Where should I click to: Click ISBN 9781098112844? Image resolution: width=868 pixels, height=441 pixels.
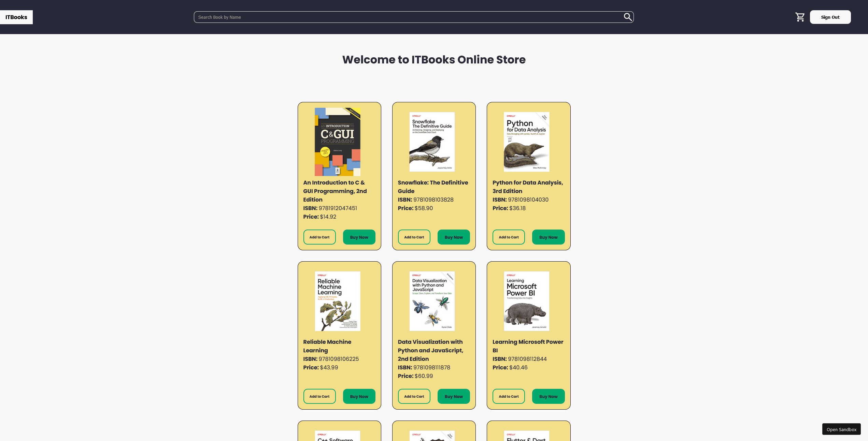coord(527,359)
